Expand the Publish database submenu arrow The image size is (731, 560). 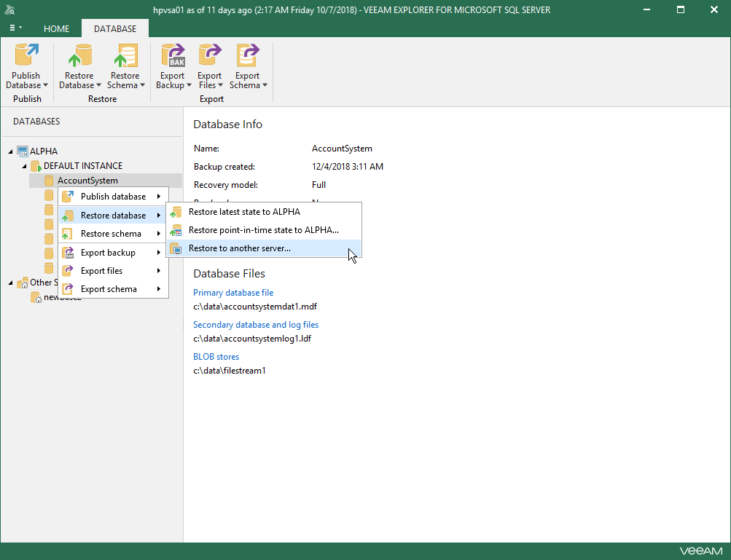159,197
